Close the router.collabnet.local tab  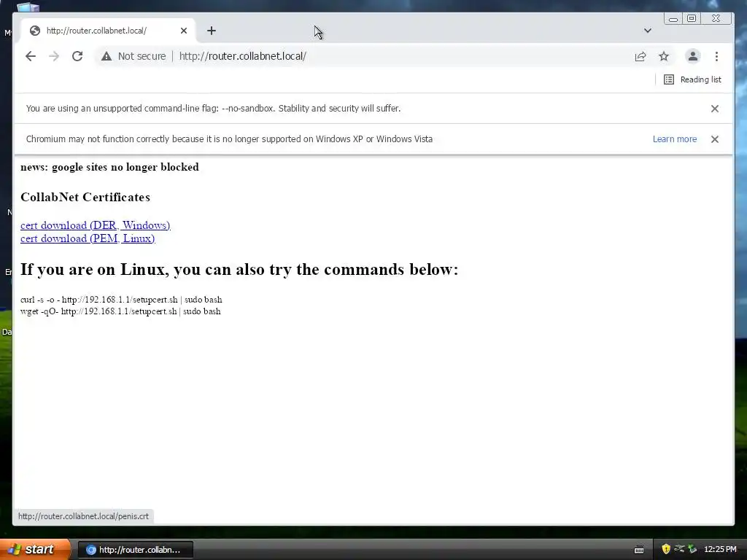click(x=184, y=31)
